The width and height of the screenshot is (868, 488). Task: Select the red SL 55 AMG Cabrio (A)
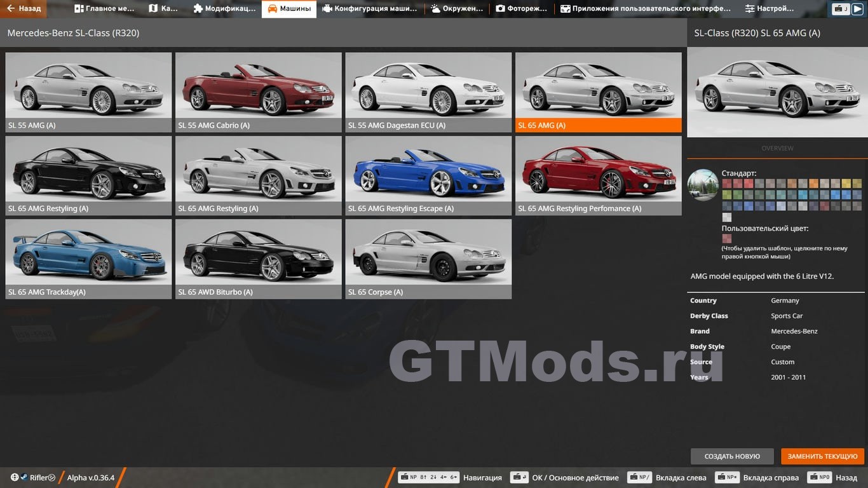click(259, 92)
